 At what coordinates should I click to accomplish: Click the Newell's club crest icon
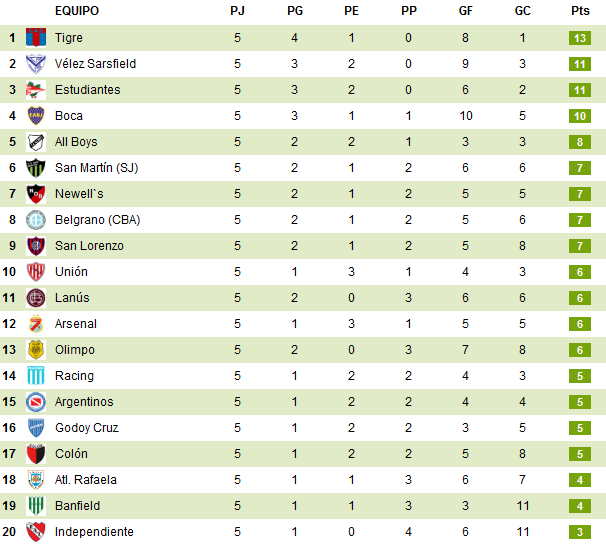click(x=36, y=194)
